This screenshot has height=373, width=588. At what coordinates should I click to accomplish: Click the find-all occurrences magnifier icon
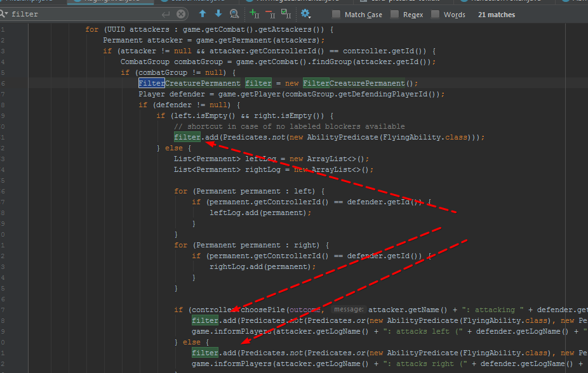(x=234, y=13)
